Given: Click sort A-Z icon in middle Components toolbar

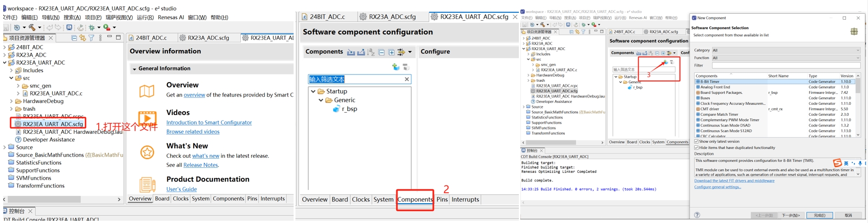Looking at the screenshot, I should (371, 52).
